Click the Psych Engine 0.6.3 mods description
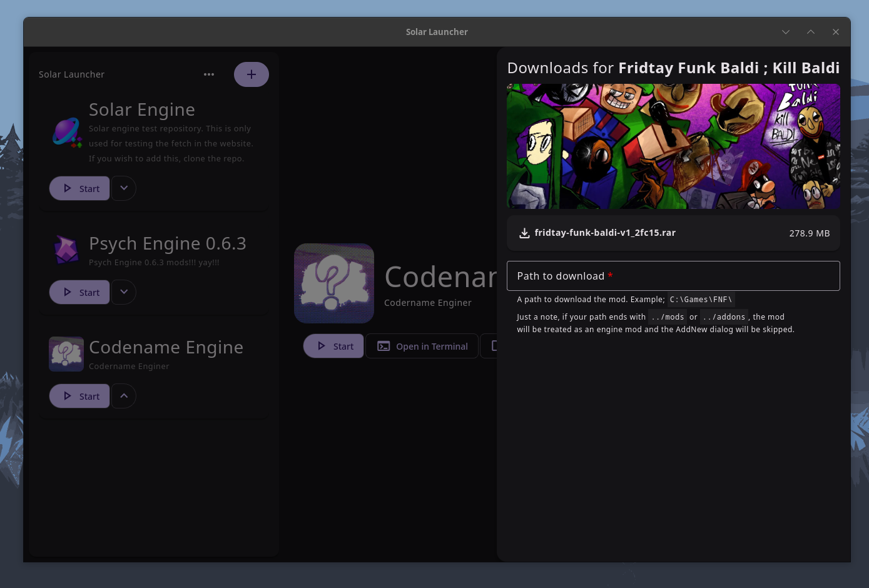 point(154,262)
